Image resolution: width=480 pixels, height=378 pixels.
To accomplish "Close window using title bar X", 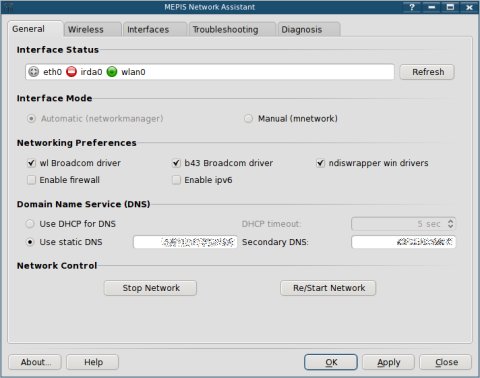I will (x=469, y=7).
